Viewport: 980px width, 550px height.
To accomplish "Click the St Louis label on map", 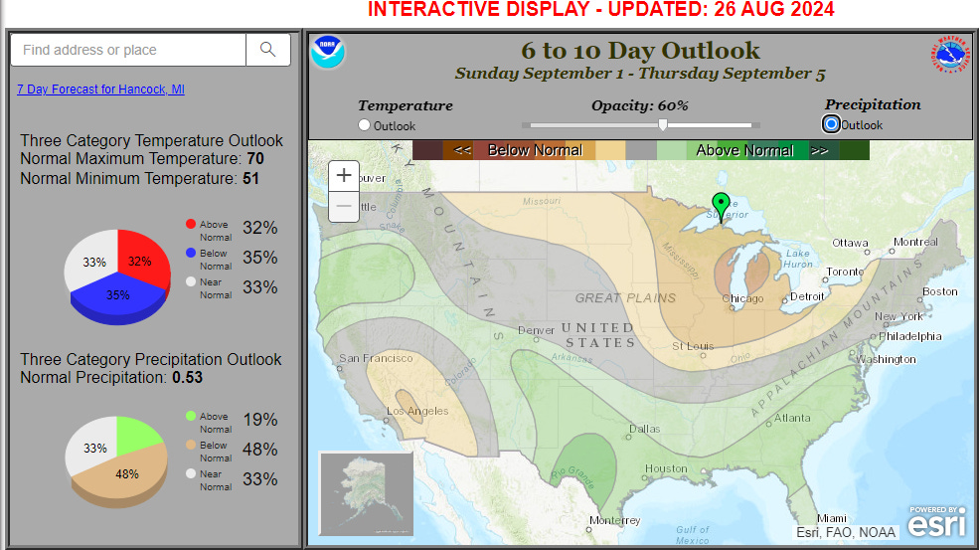I will click(693, 345).
